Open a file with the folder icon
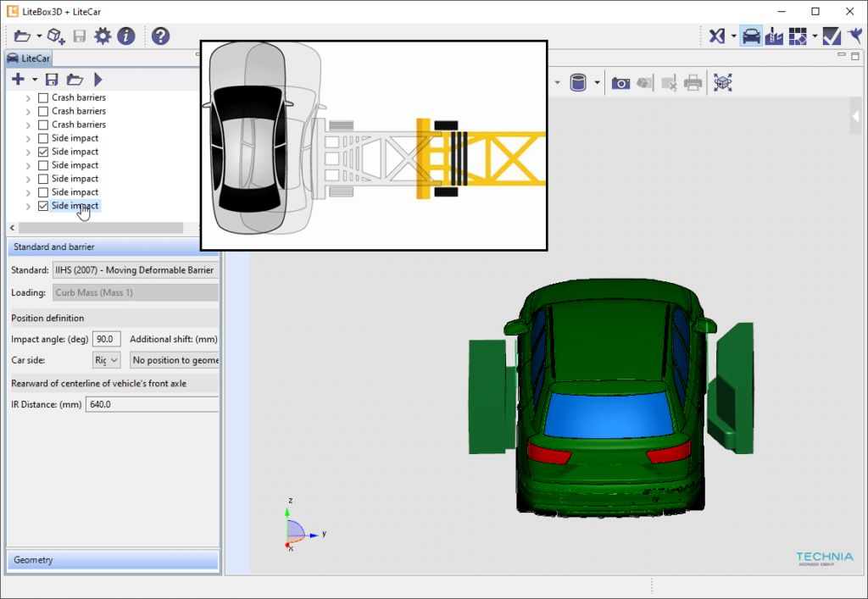868x599 pixels. pos(21,36)
